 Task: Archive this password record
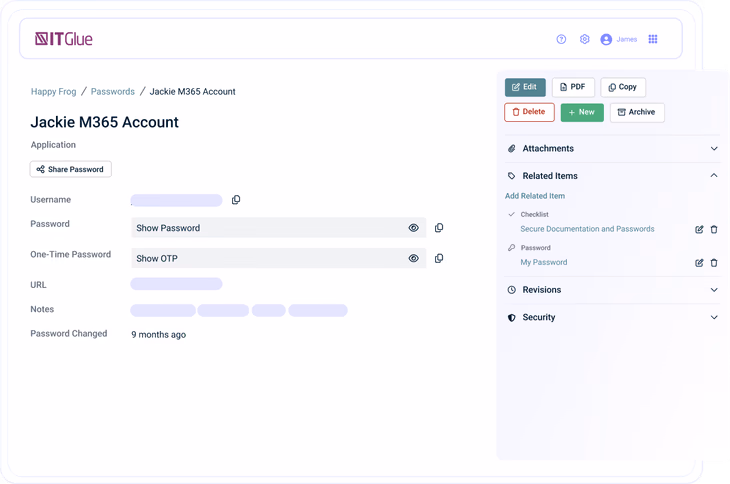(x=637, y=112)
